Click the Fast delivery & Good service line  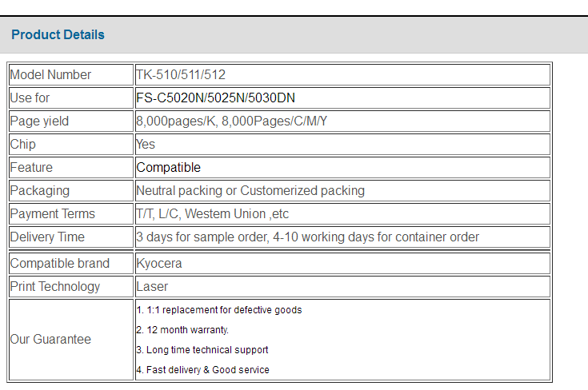(x=202, y=370)
